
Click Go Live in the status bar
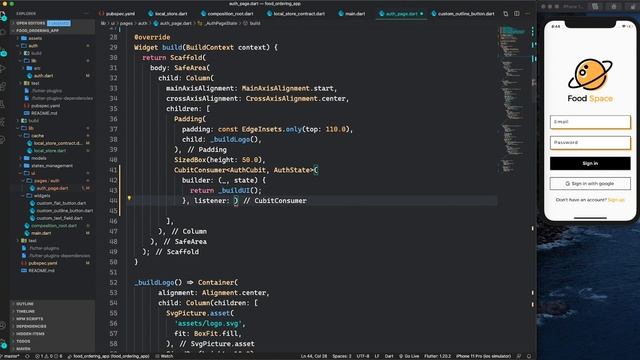[409, 356]
